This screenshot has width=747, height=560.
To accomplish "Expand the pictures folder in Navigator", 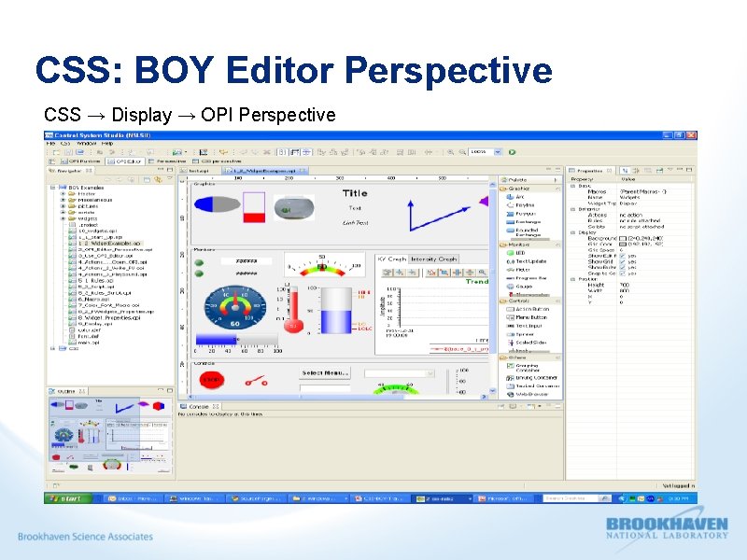I will [63, 206].
